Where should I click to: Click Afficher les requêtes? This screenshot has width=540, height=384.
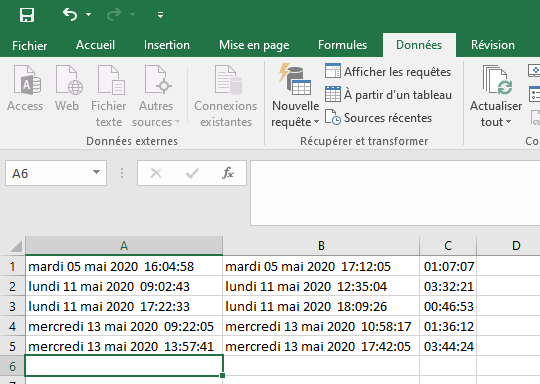coord(388,72)
